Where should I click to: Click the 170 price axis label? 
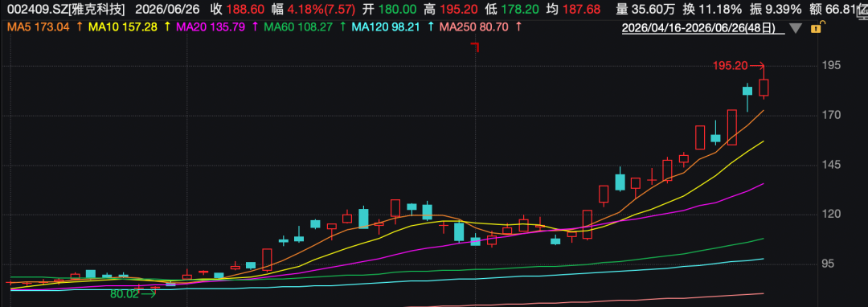(x=833, y=115)
